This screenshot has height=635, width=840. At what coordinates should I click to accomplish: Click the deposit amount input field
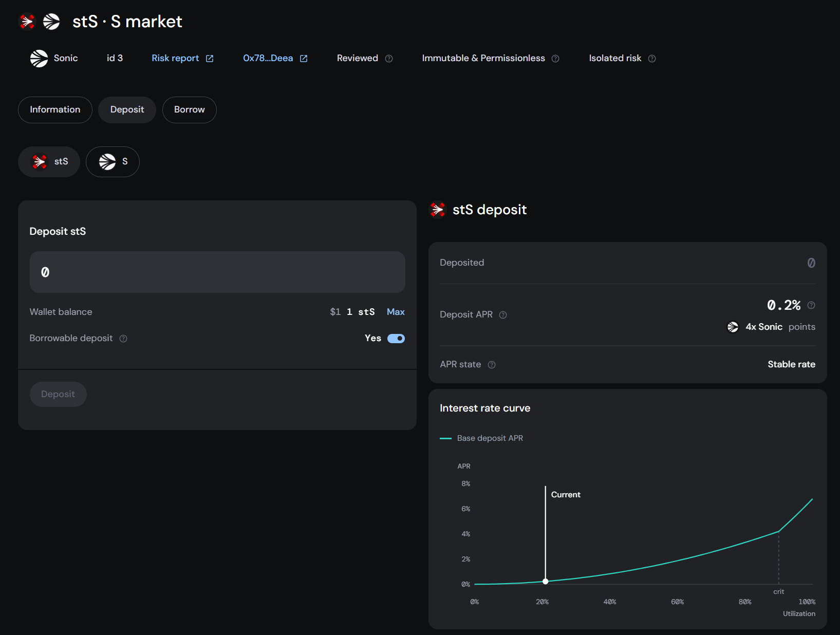pos(217,272)
